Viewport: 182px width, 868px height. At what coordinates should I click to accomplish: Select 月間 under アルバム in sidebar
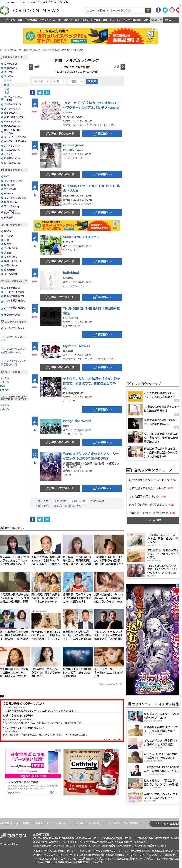coord(6,89)
